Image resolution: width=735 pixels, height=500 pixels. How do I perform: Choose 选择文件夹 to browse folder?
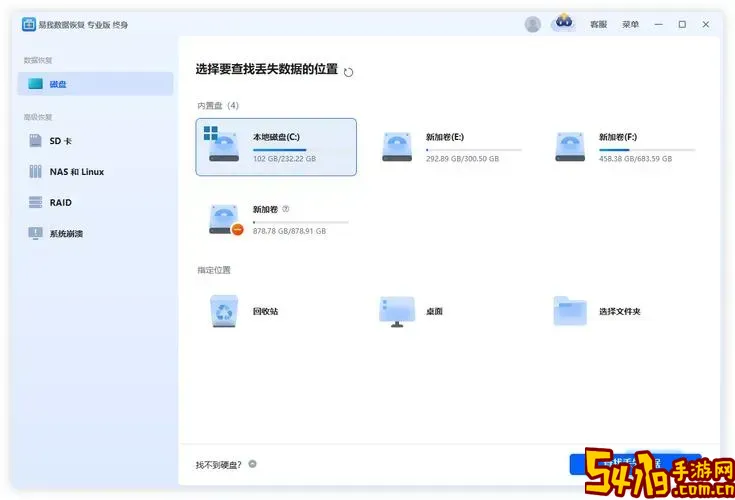619,311
